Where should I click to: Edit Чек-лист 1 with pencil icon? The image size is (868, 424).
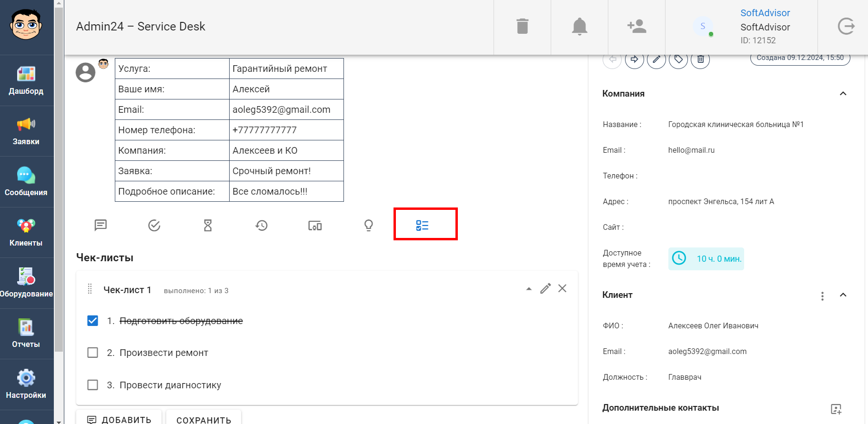click(x=545, y=288)
